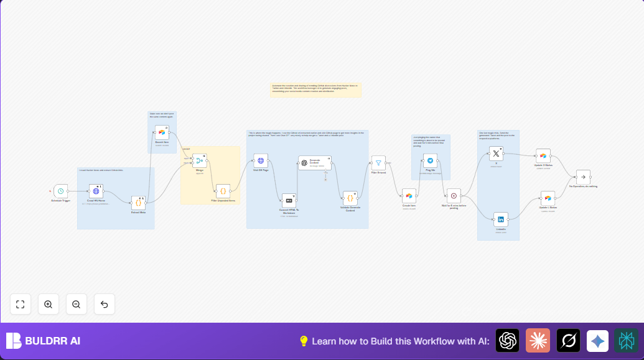Select the Schedule Trigger clock node

pyautogui.click(x=61, y=192)
